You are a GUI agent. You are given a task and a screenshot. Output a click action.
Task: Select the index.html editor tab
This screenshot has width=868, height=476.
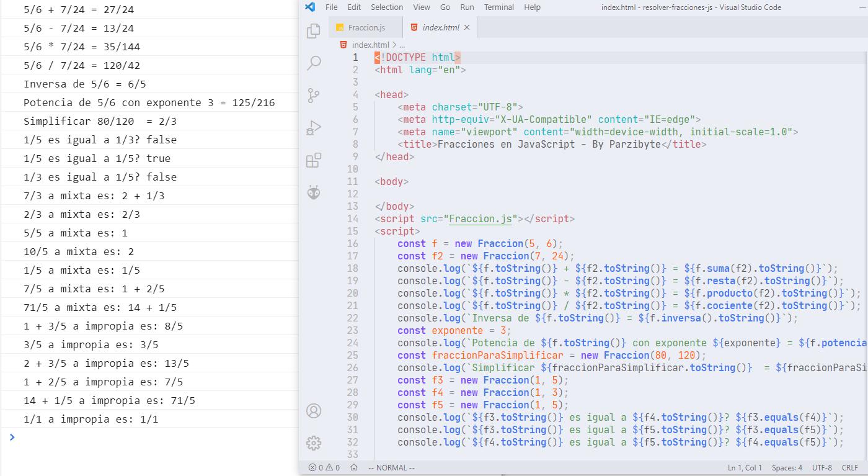point(440,27)
